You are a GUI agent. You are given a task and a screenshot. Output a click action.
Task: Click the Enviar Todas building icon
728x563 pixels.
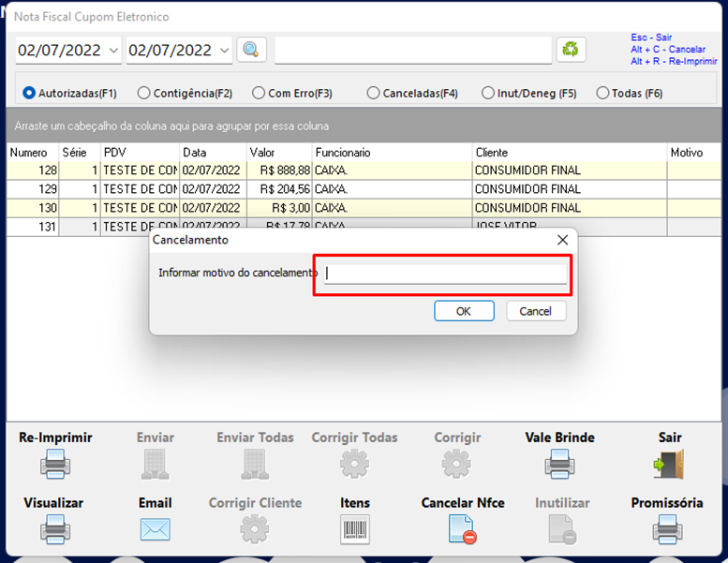[x=256, y=464]
